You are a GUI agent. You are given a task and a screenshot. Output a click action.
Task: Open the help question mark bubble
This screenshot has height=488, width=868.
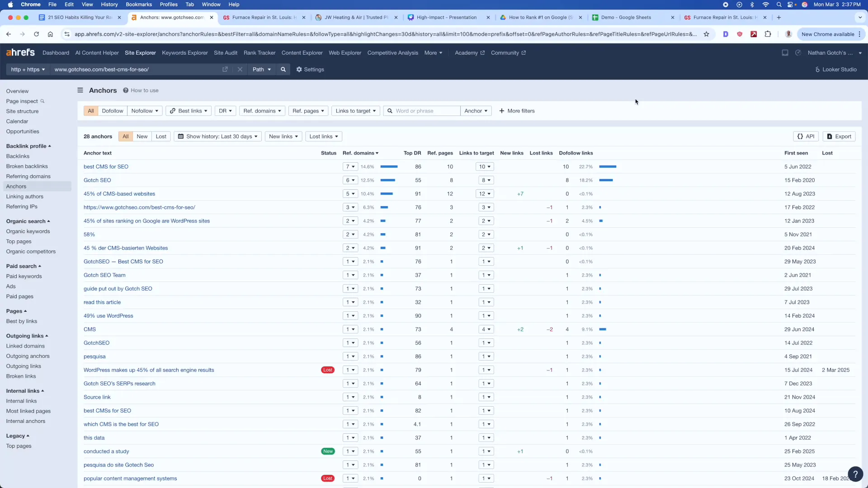[x=855, y=474]
